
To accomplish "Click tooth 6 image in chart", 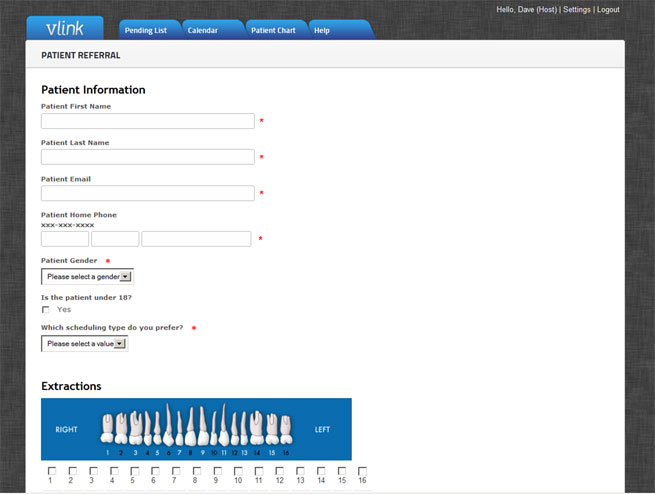I will coord(168,425).
